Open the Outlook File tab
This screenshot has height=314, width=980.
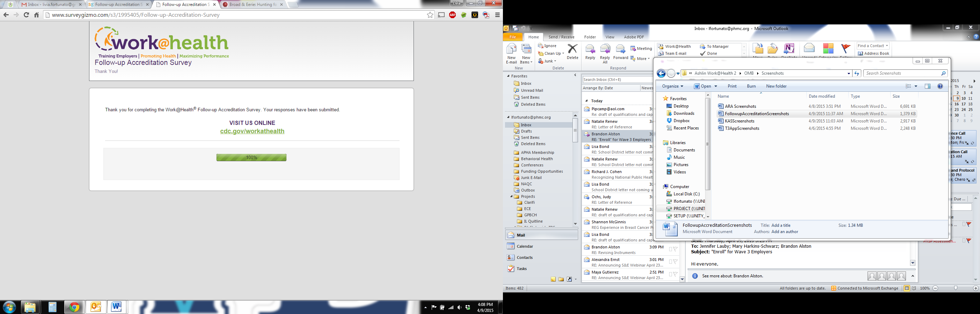tap(512, 37)
